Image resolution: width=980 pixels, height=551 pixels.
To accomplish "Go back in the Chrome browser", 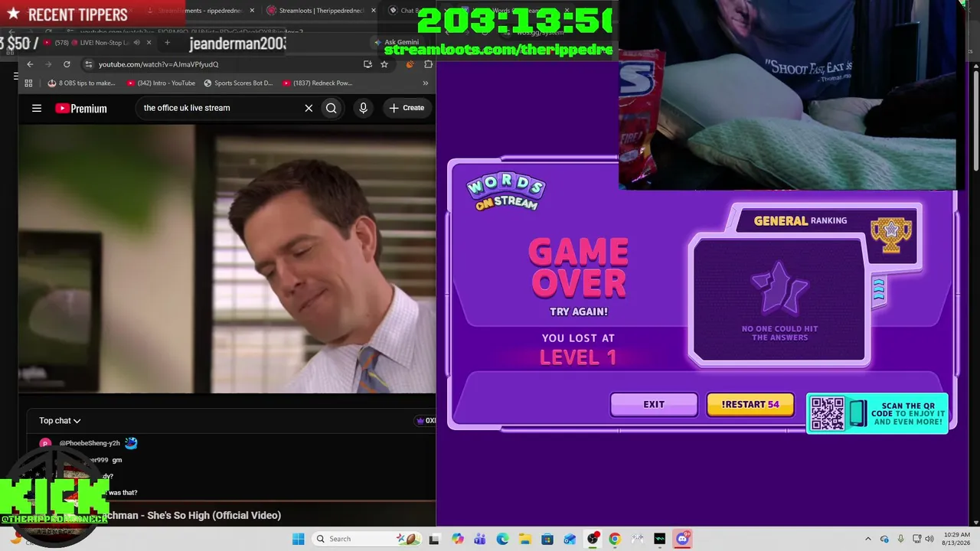I will (30, 64).
